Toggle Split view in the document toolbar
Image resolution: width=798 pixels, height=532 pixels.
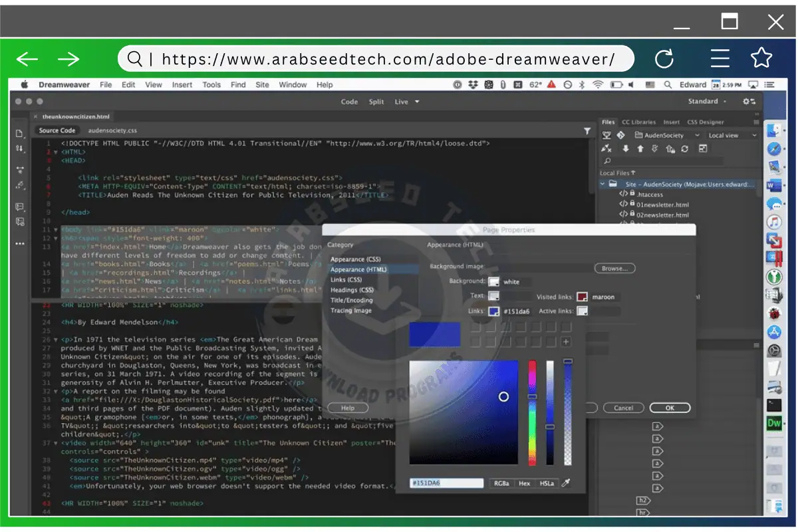[376, 102]
